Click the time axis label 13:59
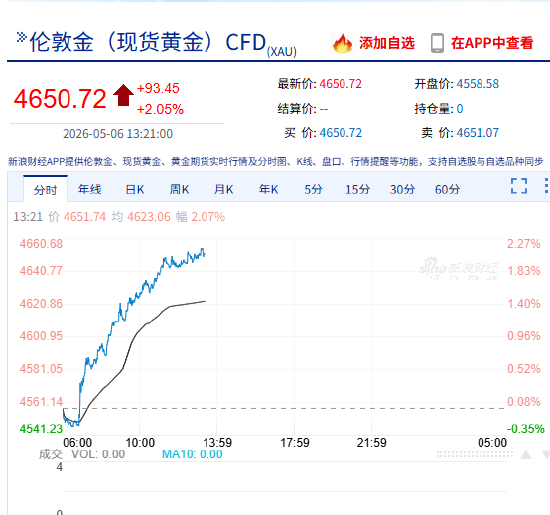The width and height of the screenshot is (550, 515). click(x=217, y=443)
